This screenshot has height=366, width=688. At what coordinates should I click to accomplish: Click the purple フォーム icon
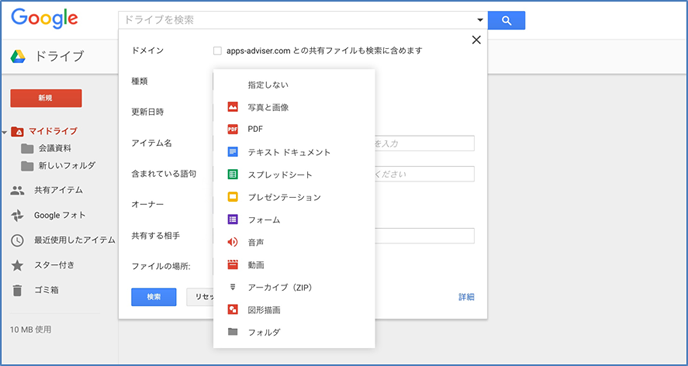pyautogui.click(x=233, y=219)
